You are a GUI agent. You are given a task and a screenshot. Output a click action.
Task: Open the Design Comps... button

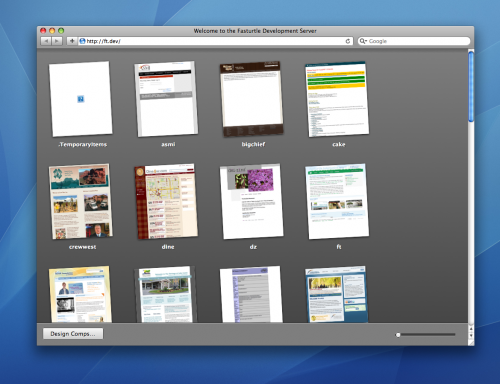pyautogui.click(x=73, y=334)
